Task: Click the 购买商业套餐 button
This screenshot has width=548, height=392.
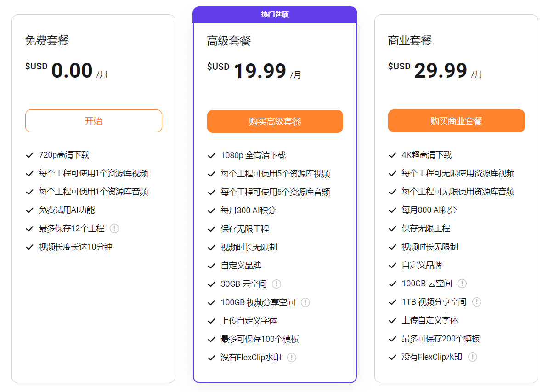Action: pyautogui.click(x=456, y=121)
